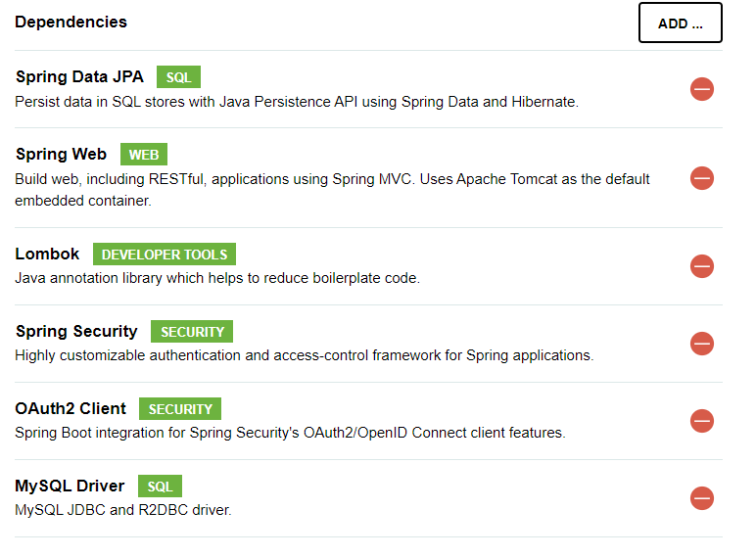Click the ADD ... dependencies button
This screenshot has height=557, width=756.
tap(681, 23)
